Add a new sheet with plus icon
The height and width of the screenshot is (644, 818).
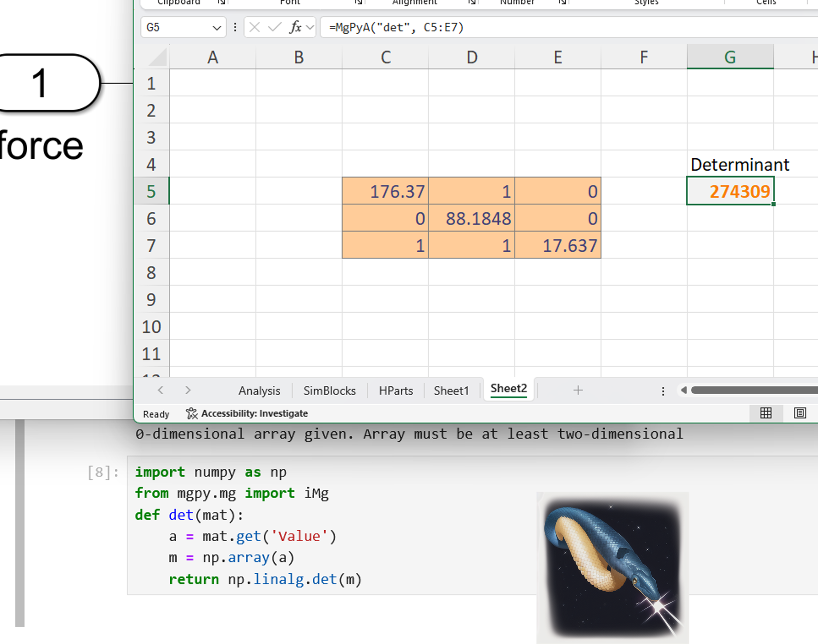tap(577, 390)
